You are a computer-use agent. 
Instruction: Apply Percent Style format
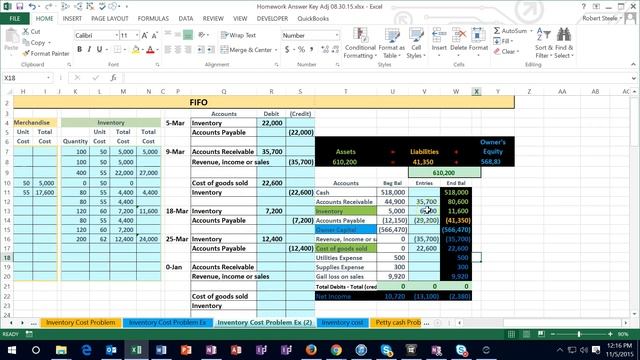[x=301, y=50]
